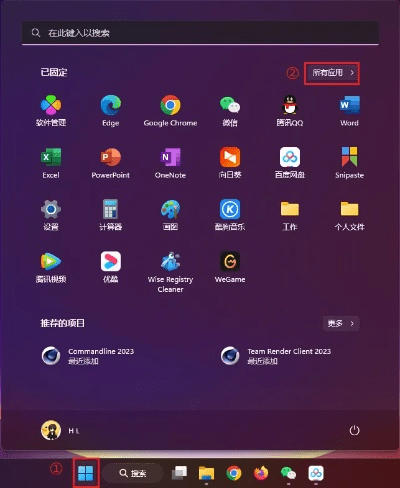The height and width of the screenshot is (488, 400).
Task: Open Firefox from the taskbar
Action: click(261, 473)
